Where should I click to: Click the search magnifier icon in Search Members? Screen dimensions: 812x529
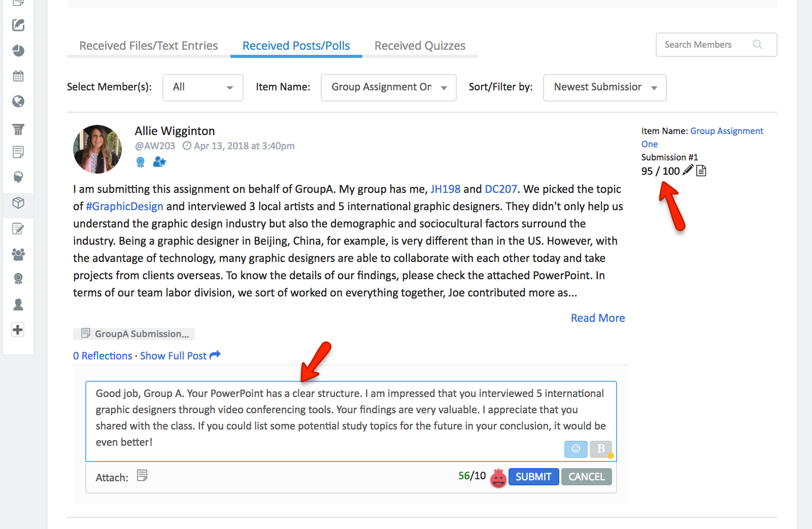click(758, 45)
